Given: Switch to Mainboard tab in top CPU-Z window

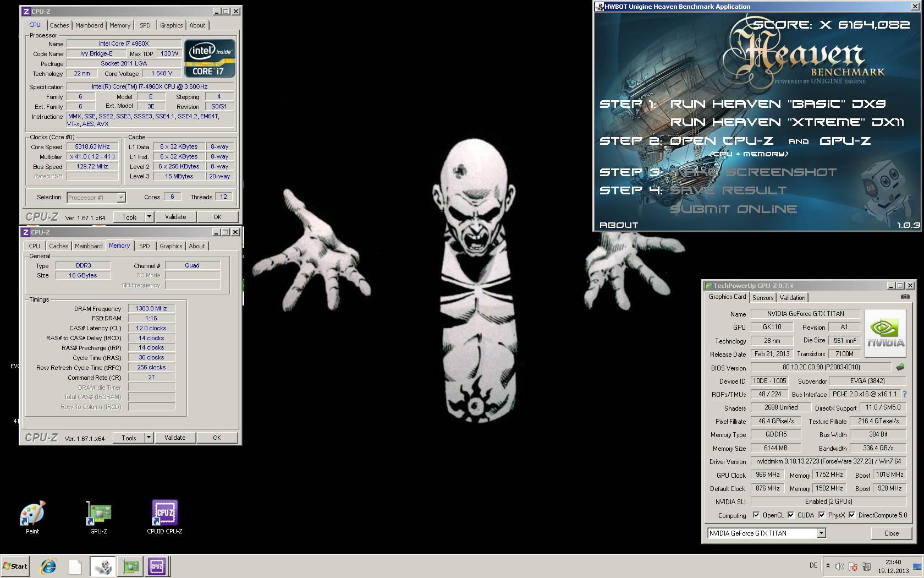Looking at the screenshot, I should (89, 25).
